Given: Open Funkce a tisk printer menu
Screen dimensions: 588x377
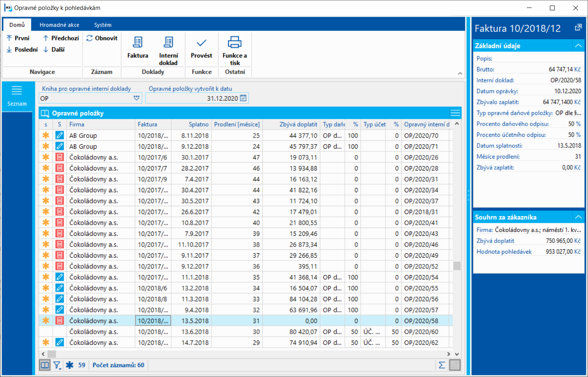Looking at the screenshot, I should (x=234, y=43).
